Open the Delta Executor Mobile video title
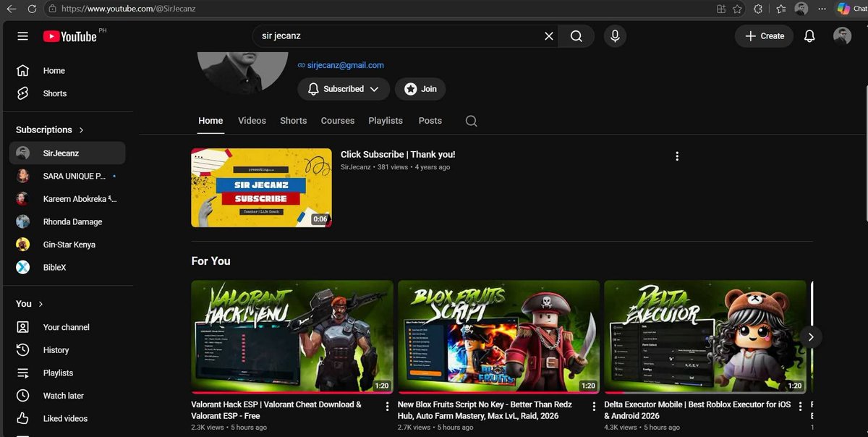The image size is (868, 437). (x=697, y=410)
